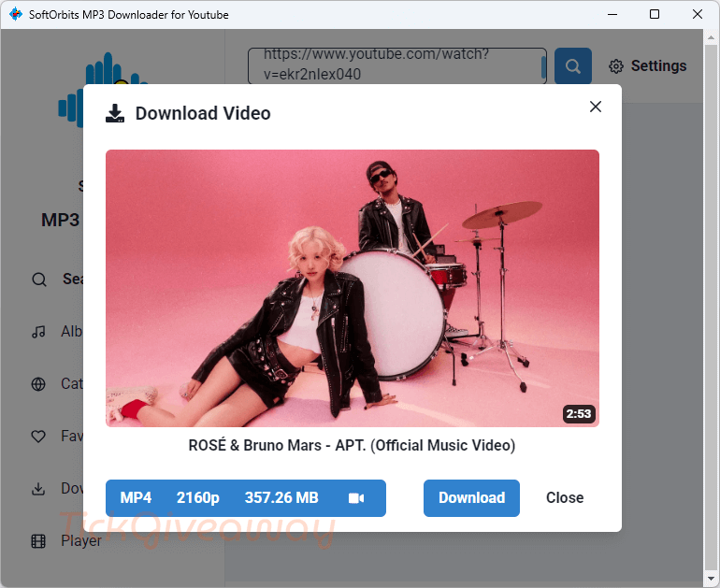Viewport: 720px width, 588px height.
Task: Click the Settings label
Action: point(658,65)
